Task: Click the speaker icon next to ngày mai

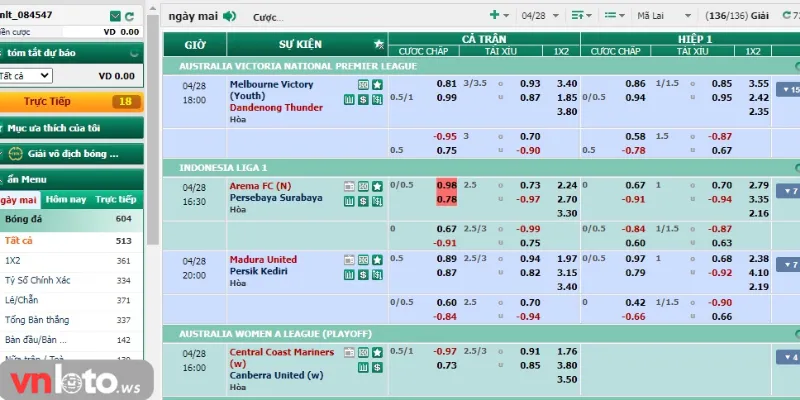Action: [x=230, y=16]
